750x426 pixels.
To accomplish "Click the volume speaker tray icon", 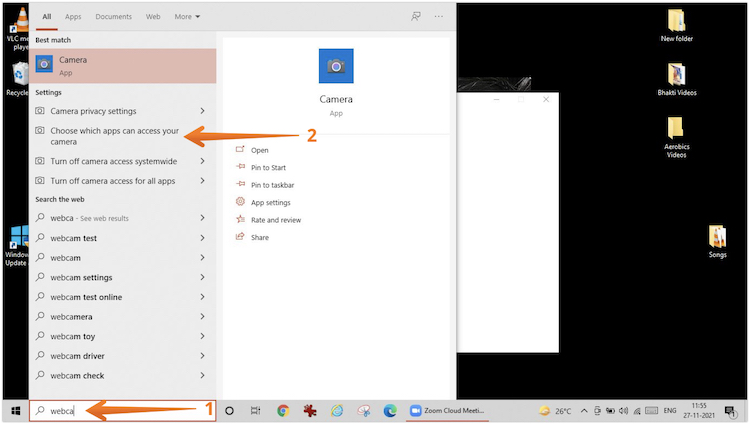I will click(x=623, y=411).
